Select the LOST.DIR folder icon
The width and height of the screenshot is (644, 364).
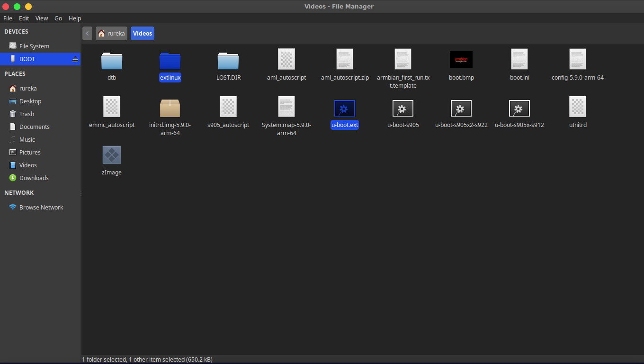(x=228, y=60)
